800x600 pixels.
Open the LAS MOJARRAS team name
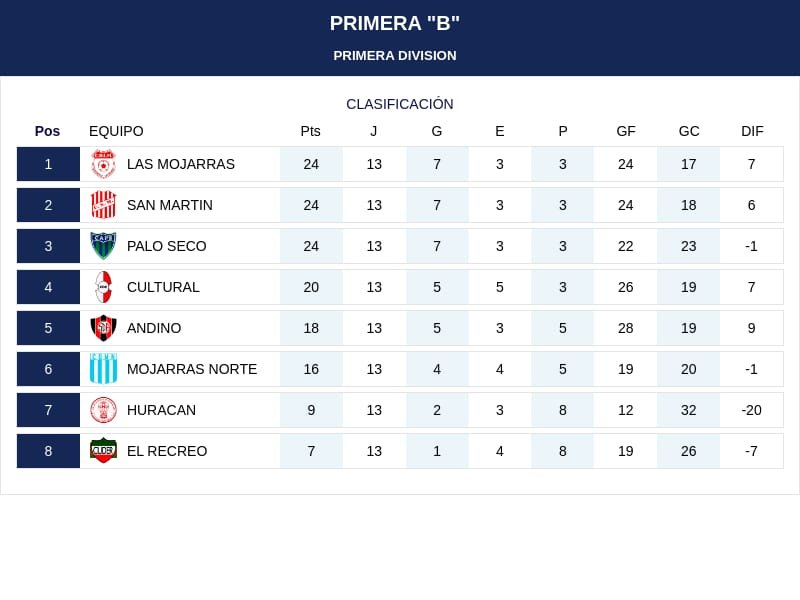tap(181, 164)
